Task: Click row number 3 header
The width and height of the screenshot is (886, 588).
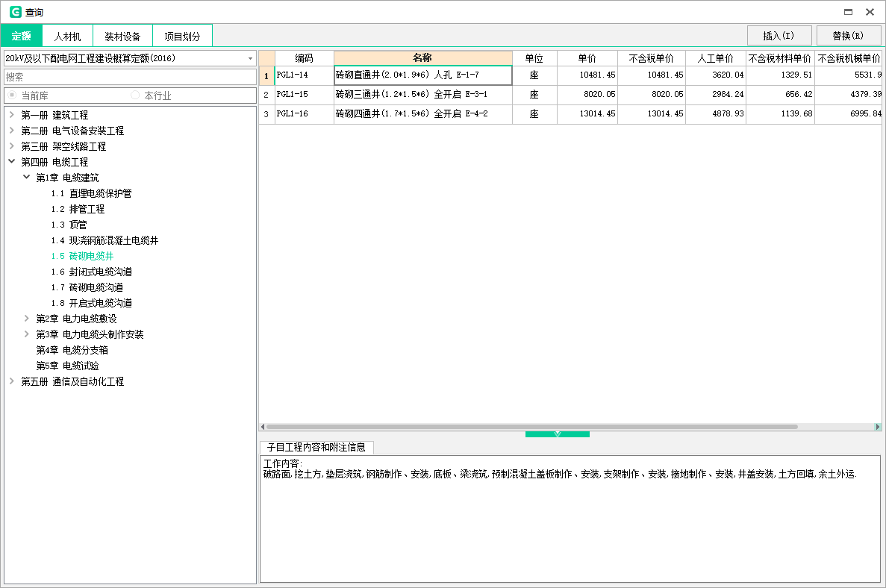Action: click(x=266, y=113)
